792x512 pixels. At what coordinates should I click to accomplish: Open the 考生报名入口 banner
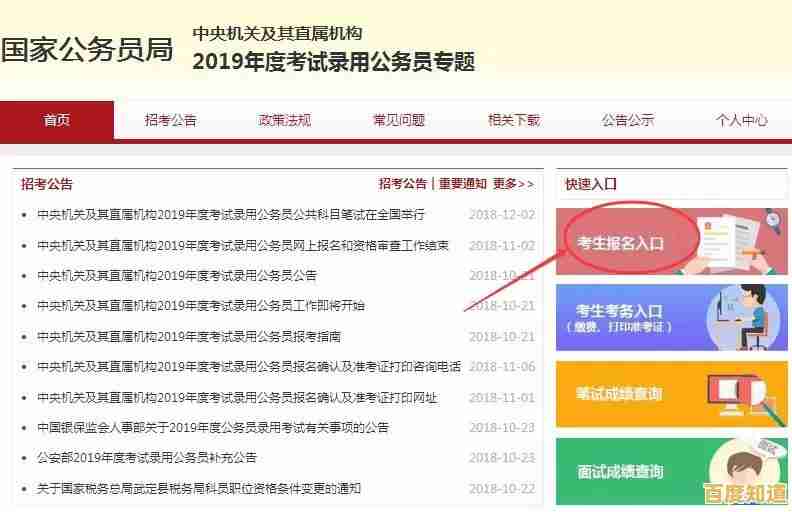click(x=671, y=242)
